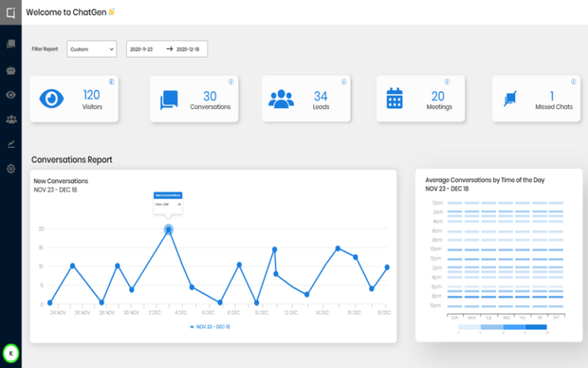
Task: Click info icon on Missed Chats card
Action: click(573, 82)
